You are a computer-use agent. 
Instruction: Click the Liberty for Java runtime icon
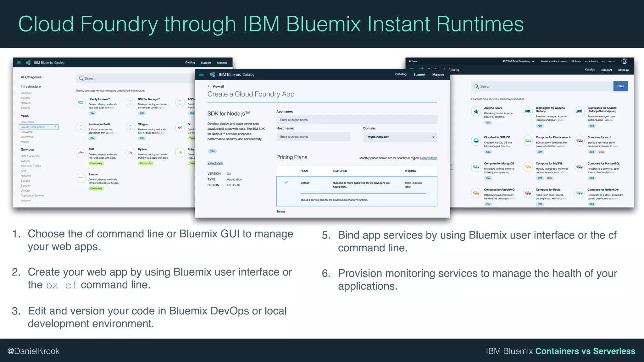click(81, 102)
